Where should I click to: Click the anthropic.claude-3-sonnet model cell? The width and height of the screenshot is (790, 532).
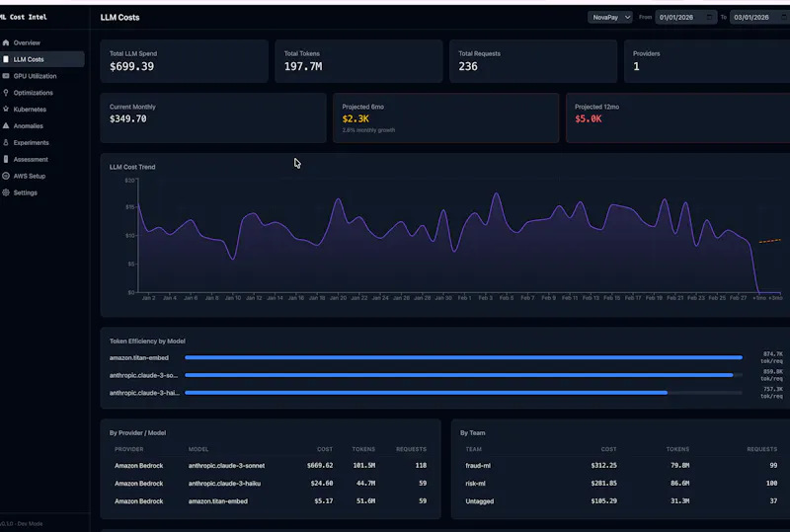pos(227,466)
